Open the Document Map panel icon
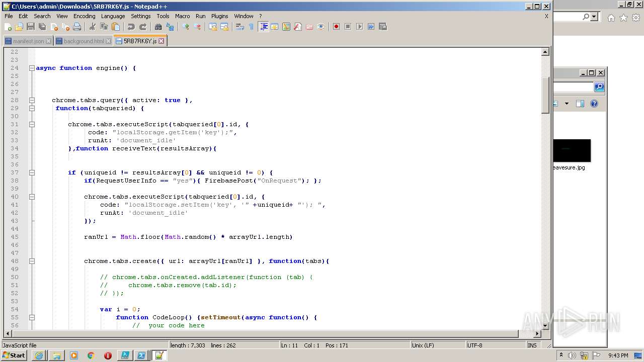The image size is (644, 362). [x=286, y=27]
